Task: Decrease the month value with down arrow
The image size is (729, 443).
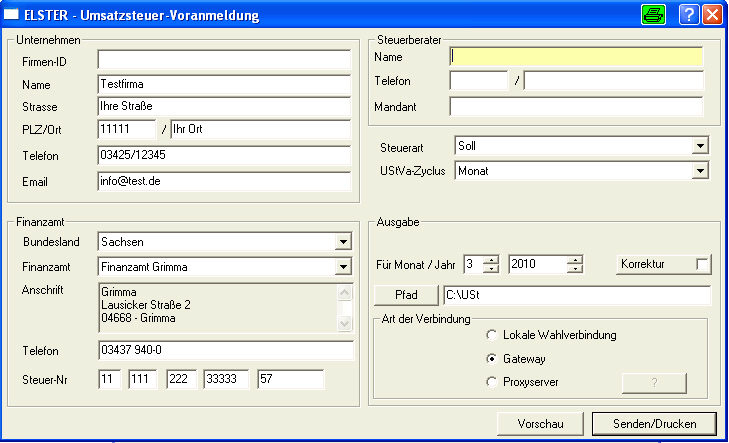Action: [491, 269]
